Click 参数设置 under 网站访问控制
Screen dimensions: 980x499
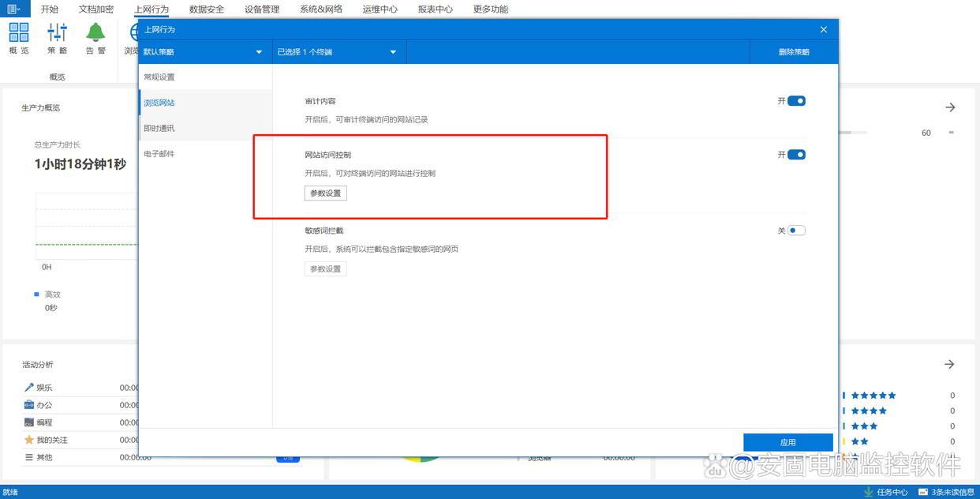point(325,193)
